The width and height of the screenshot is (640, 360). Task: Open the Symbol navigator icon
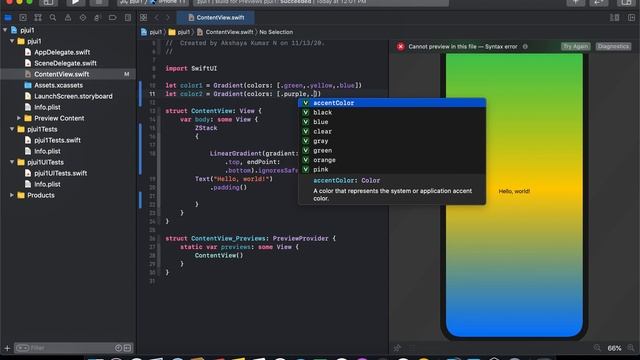click(x=38, y=18)
